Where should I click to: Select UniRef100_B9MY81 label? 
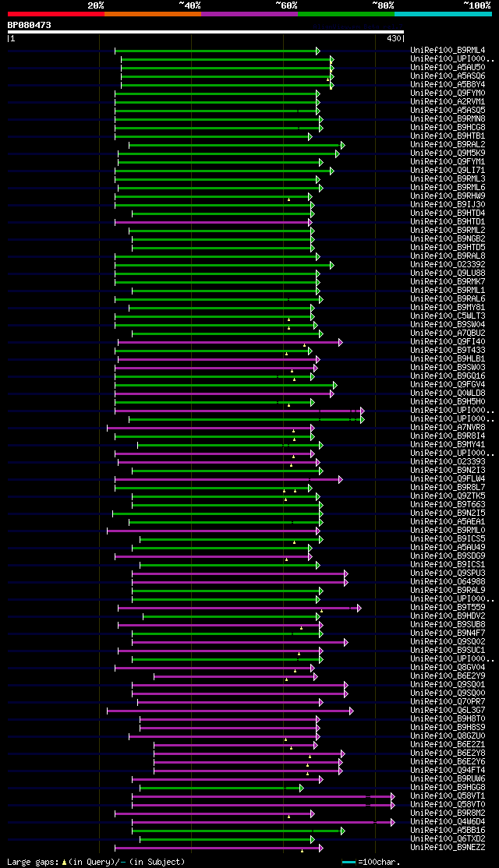tap(448, 308)
